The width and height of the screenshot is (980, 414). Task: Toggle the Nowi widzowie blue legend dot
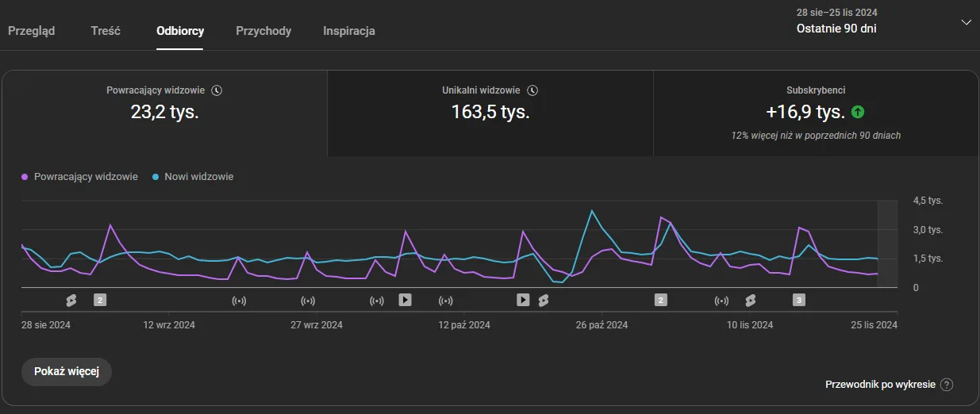(156, 177)
